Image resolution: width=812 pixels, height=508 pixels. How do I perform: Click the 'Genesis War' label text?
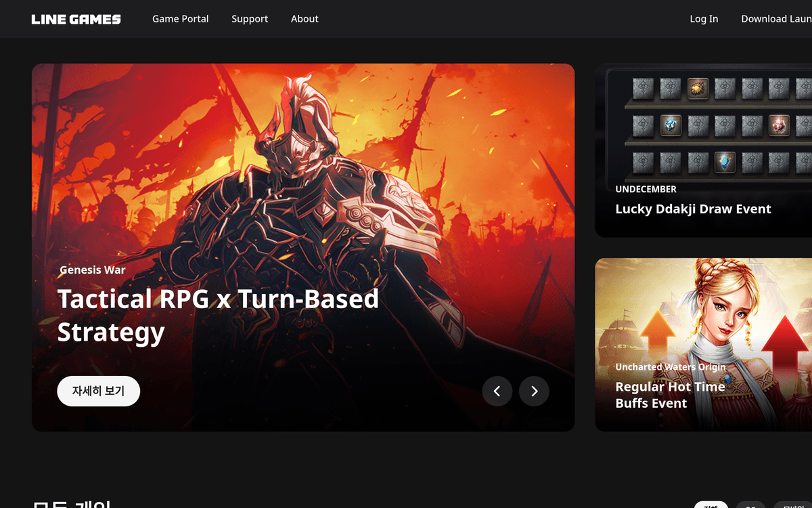[93, 270]
